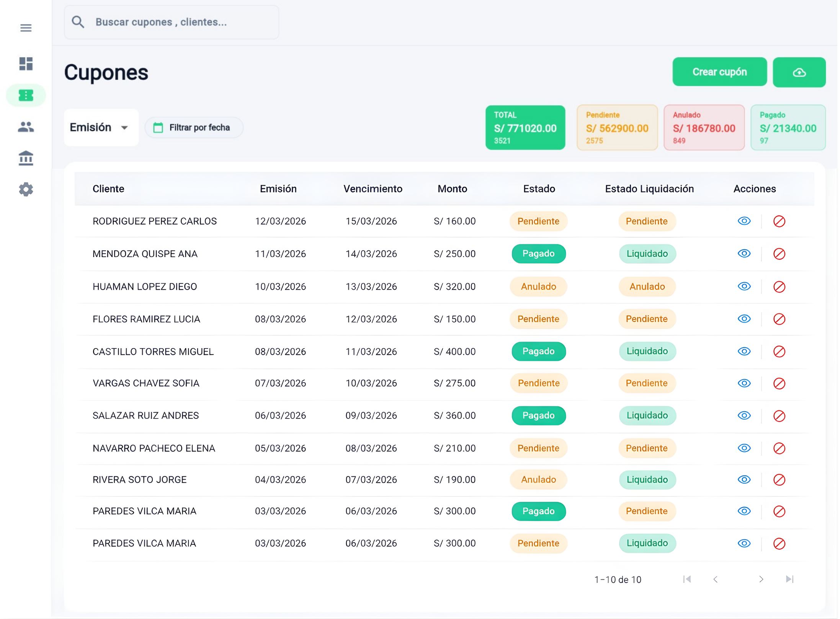This screenshot has width=840, height=619.
Task: Go to the first page of results
Action: pos(687,580)
